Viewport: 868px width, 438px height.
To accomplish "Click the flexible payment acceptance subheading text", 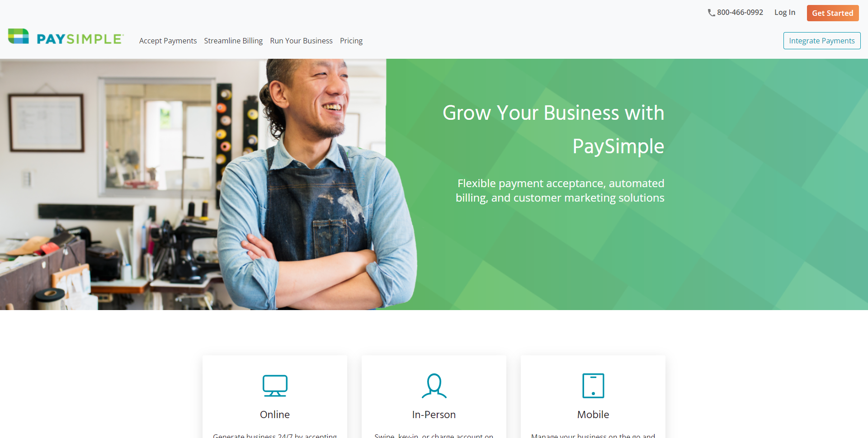I will [560, 190].
